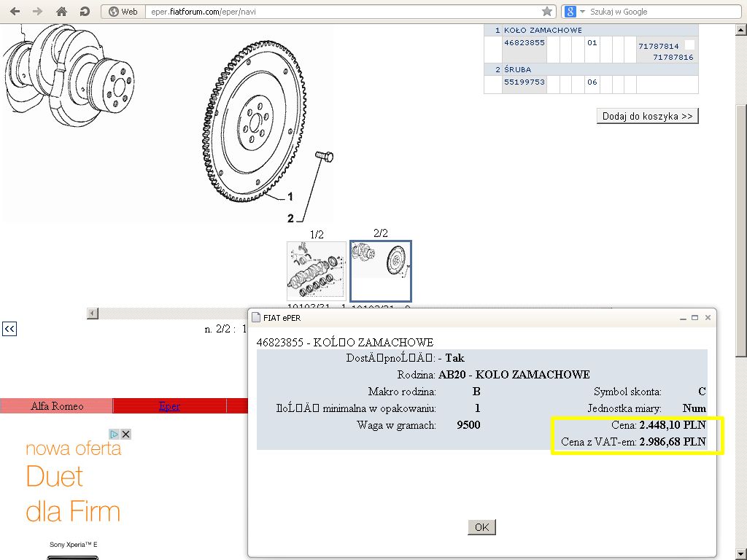Click flywheel callout number 1 in diagram
The height and width of the screenshot is (560, 747).
click(290, 197)
